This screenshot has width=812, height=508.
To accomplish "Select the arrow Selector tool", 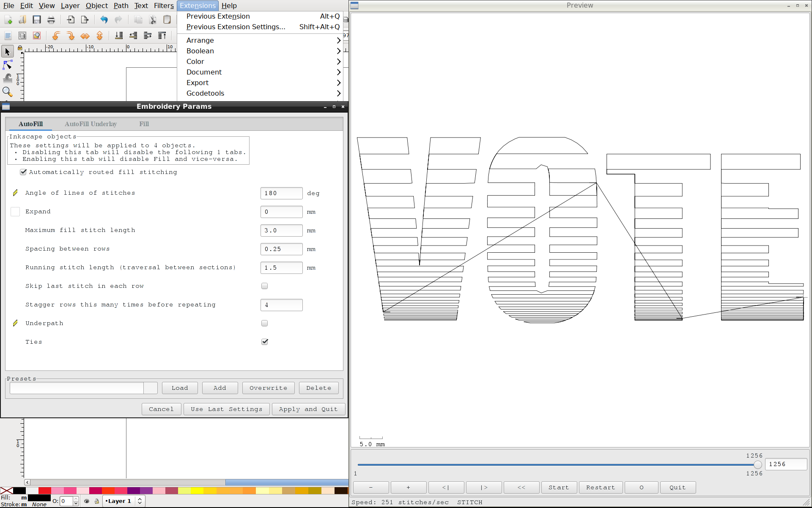I will click(7, 52).
